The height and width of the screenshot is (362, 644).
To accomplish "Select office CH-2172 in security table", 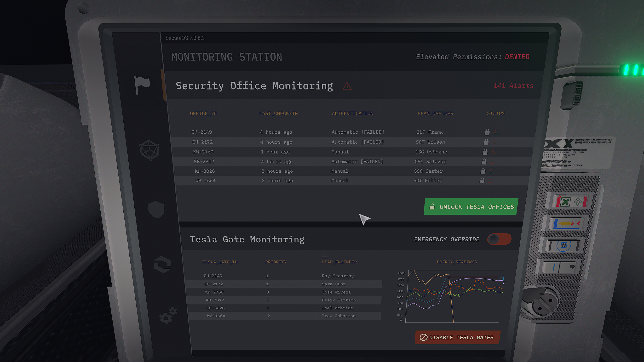I will (202, 142).
